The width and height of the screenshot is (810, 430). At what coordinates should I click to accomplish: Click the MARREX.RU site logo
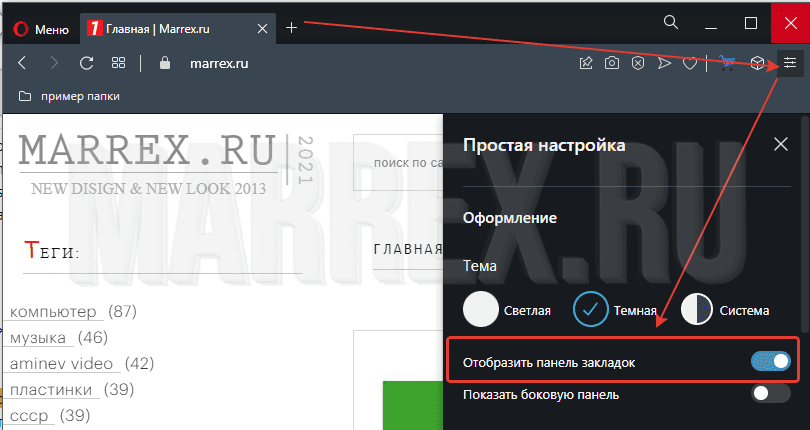point(148,151)
